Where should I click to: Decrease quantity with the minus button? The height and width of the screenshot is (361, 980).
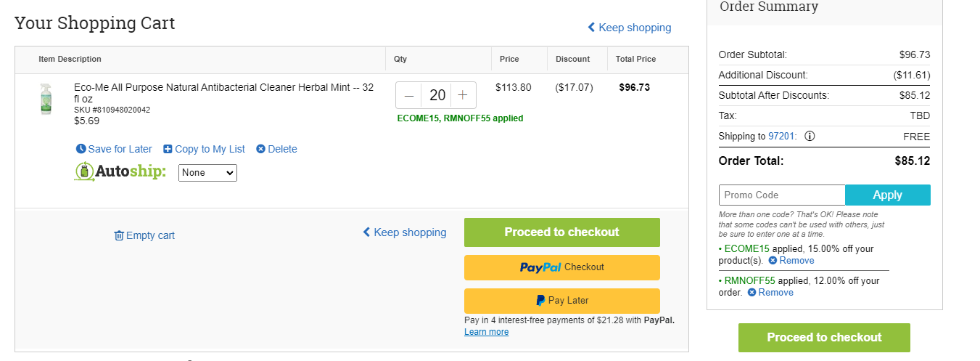(x=409, y=95)
